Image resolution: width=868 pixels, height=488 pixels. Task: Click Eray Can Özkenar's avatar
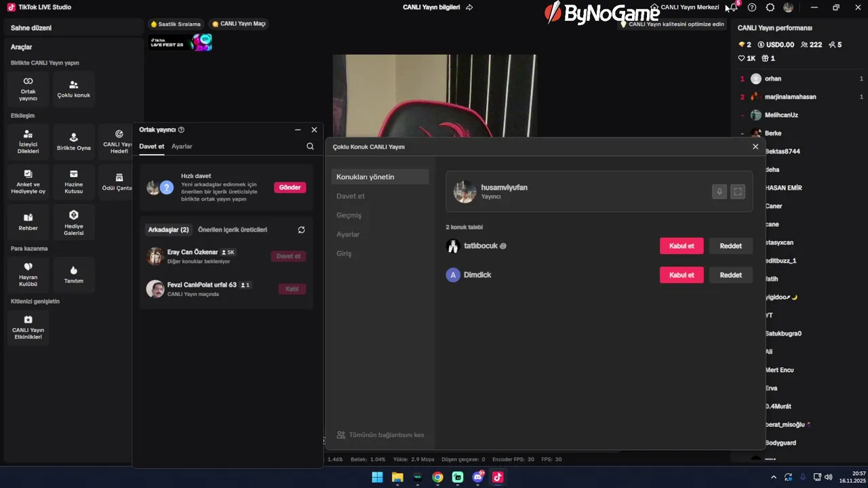click(155, 256)
